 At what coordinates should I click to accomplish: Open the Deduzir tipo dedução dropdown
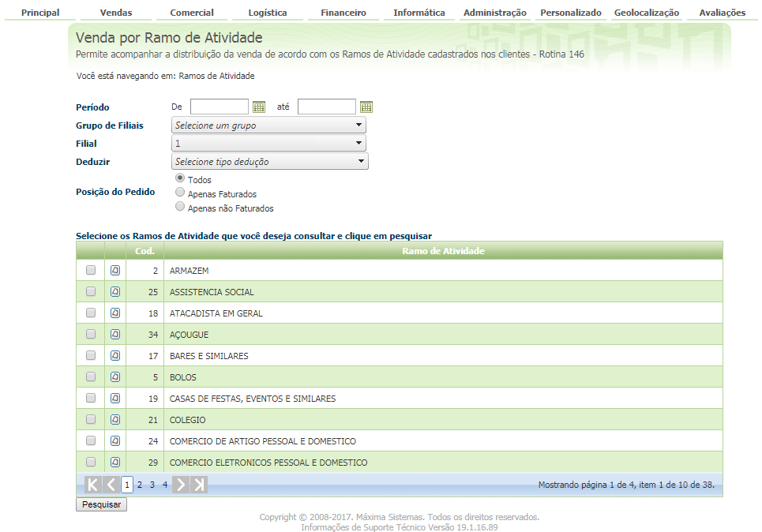(x=270, y=161)
